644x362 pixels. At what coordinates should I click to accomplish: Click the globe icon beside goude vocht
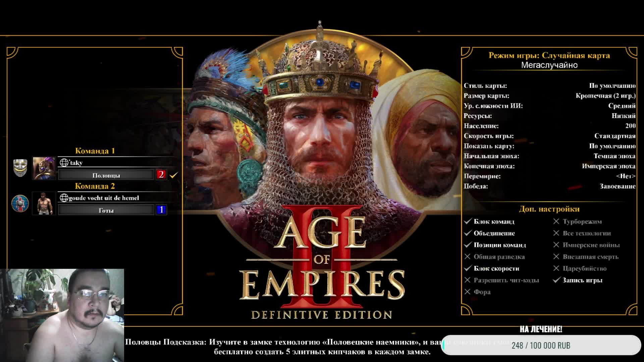coord(64,198)
